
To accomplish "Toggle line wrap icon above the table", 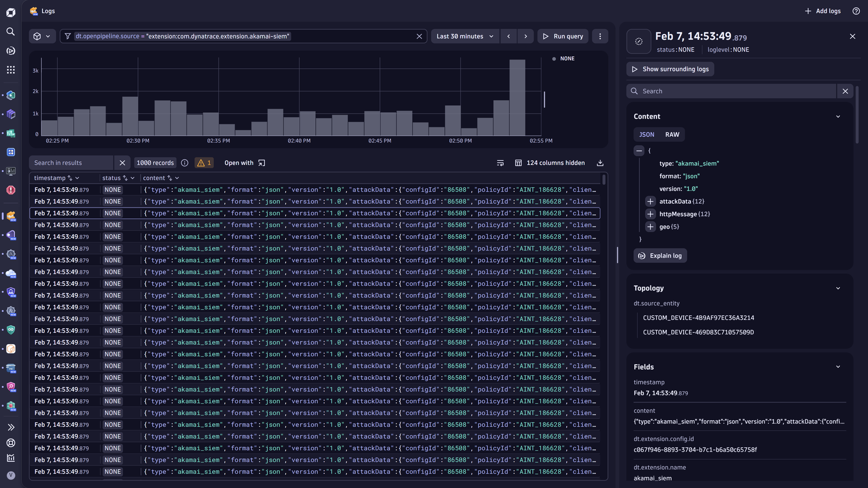I will point(500,163).
